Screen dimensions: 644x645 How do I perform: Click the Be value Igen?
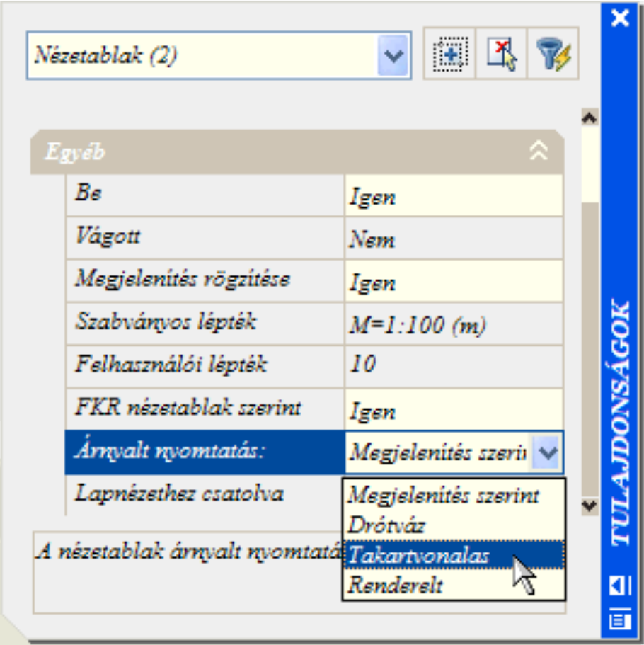pyautogui.click(x=454, y=196)
